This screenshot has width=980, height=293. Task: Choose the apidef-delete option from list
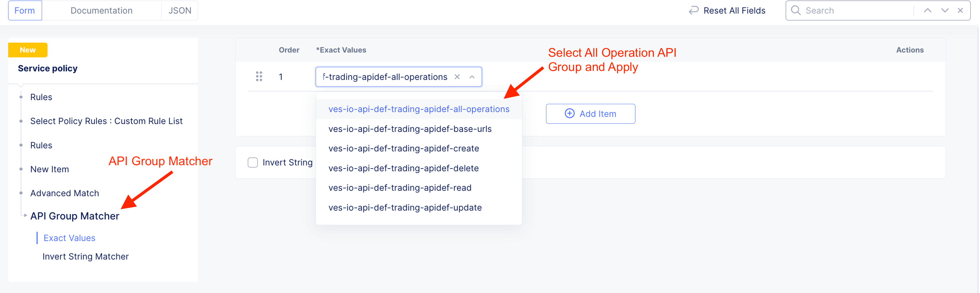403,168
